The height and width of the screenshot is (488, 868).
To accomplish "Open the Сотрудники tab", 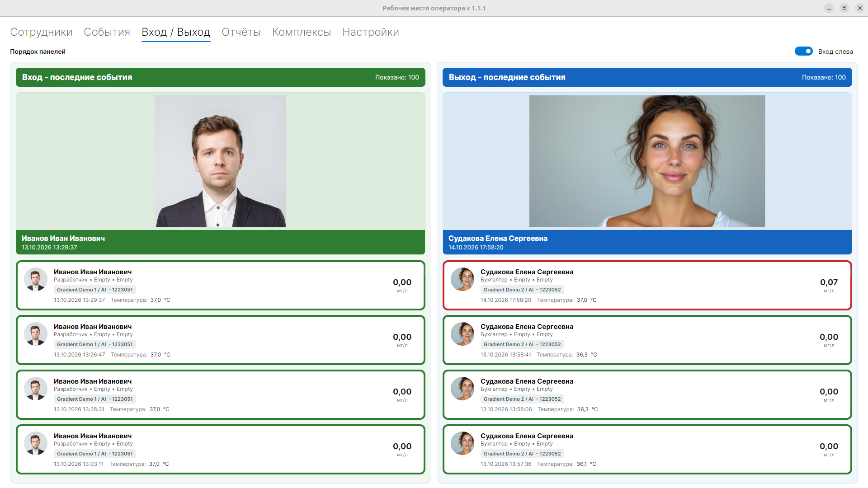I will [41, 32].
